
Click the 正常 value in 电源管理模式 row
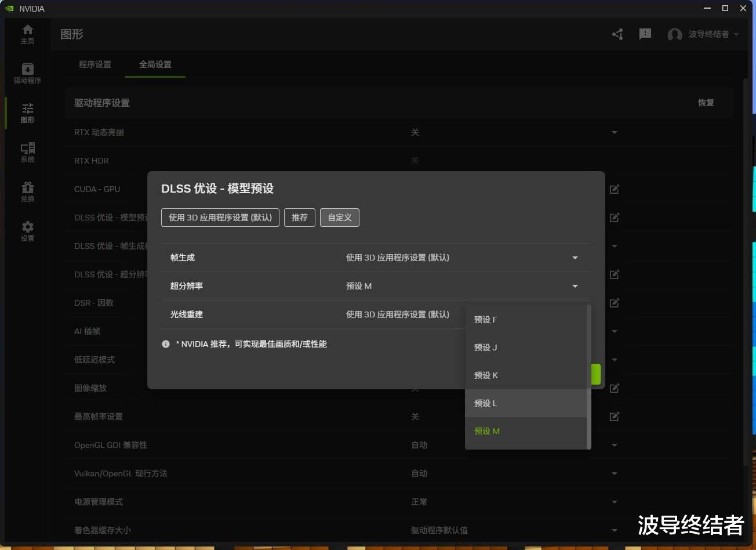[419, 502]
